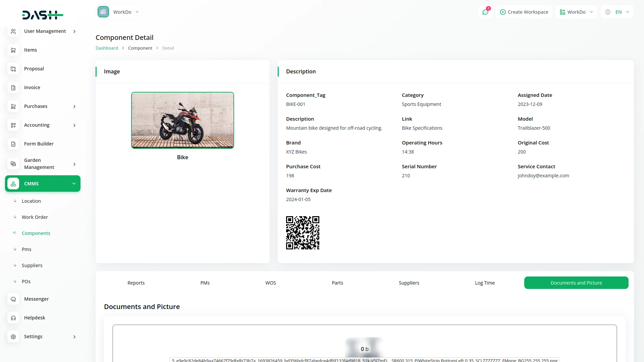Click the Helpdesk headset icon
The image size is (644, 362).
[13, 318]
